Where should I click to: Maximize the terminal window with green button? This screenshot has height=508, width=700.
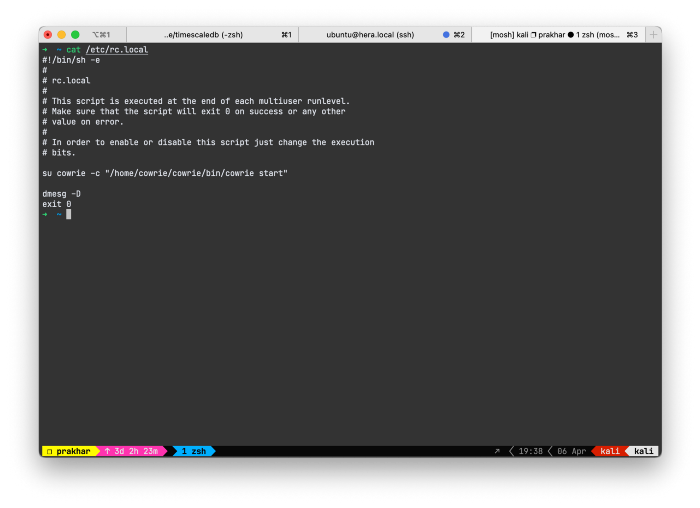click(x=75, y=35)
